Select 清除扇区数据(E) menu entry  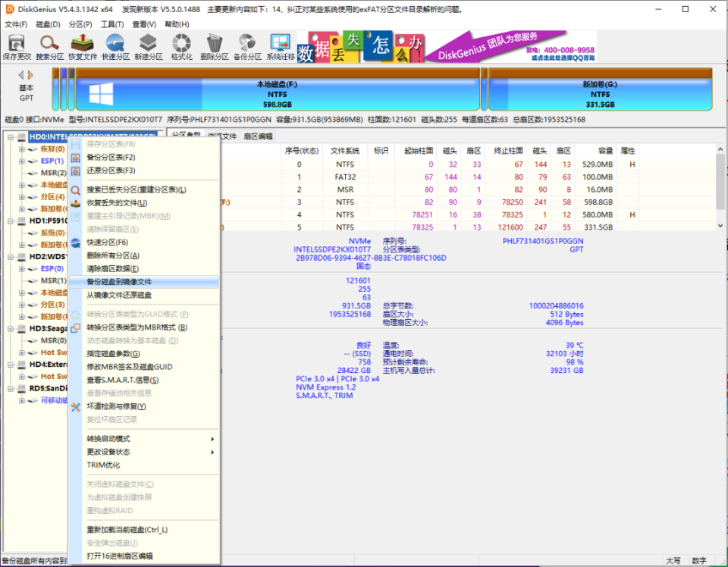[x=144, y=269]
